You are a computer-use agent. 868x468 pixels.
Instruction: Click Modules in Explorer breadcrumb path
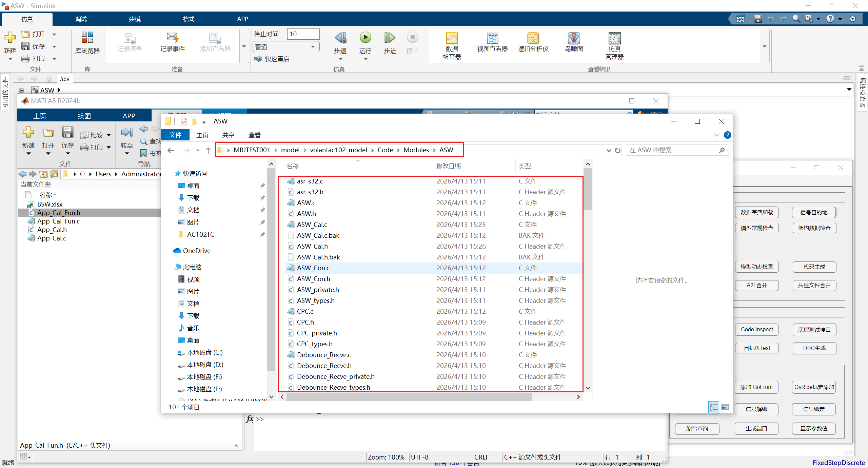point(416,150)
